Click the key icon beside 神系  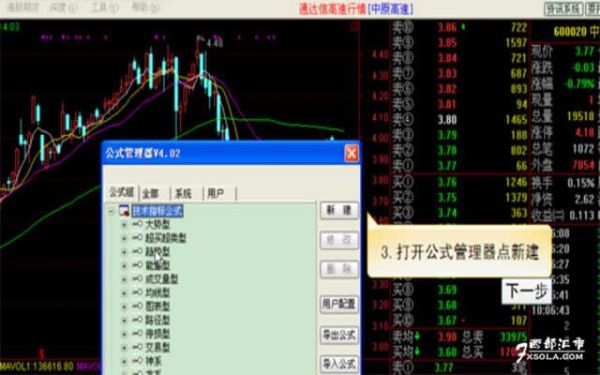coord(137,360)
